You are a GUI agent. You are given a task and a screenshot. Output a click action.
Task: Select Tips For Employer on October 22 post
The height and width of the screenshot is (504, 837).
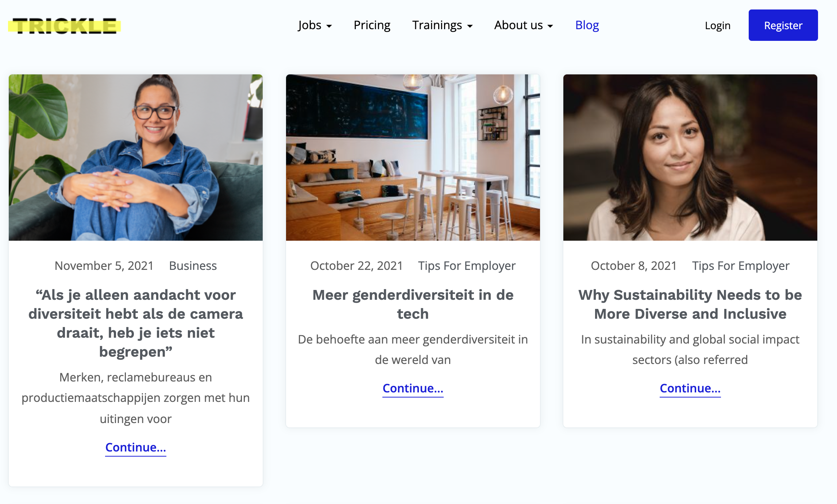click(467, 265)
